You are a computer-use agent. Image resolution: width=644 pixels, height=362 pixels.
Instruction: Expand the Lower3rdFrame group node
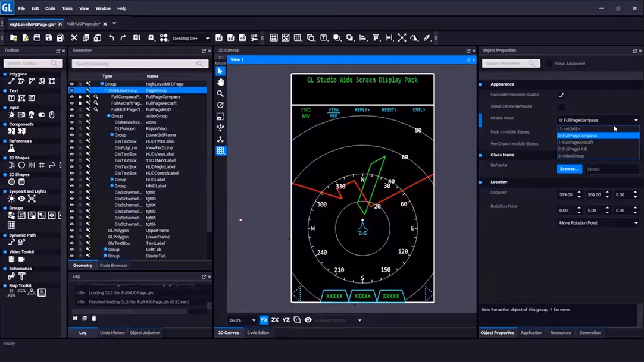pyautogui.click(x=112, y=135)
